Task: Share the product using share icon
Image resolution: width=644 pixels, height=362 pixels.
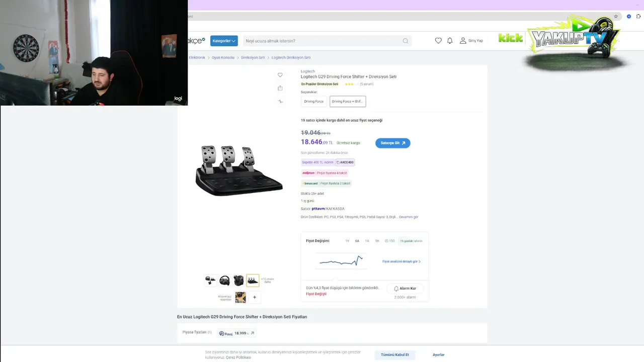Action: [280, 88]
